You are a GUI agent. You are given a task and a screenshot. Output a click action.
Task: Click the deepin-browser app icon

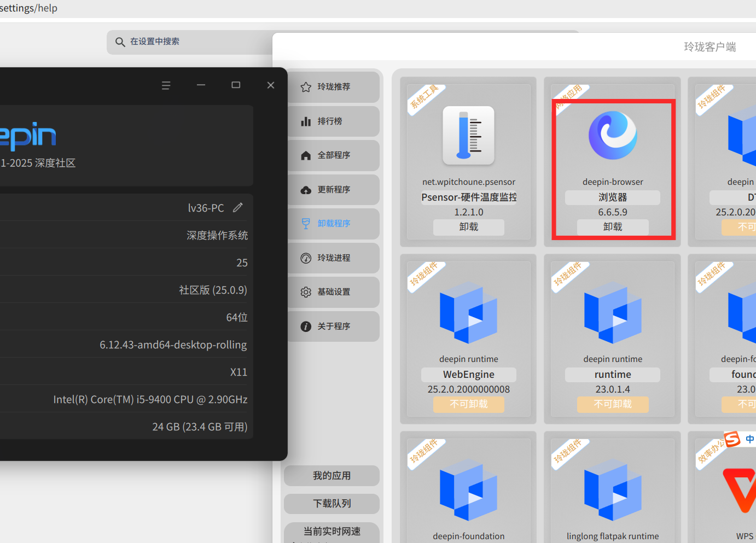[613, 135]
